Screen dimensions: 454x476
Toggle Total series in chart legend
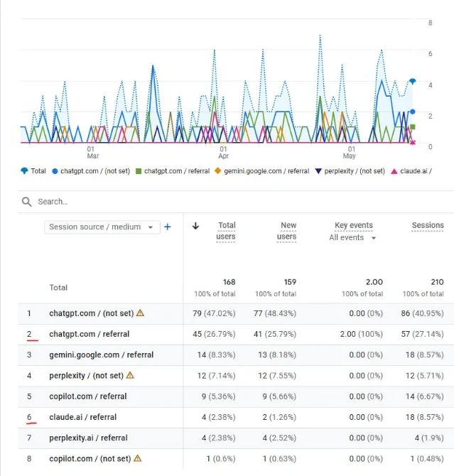coord(38,171)
